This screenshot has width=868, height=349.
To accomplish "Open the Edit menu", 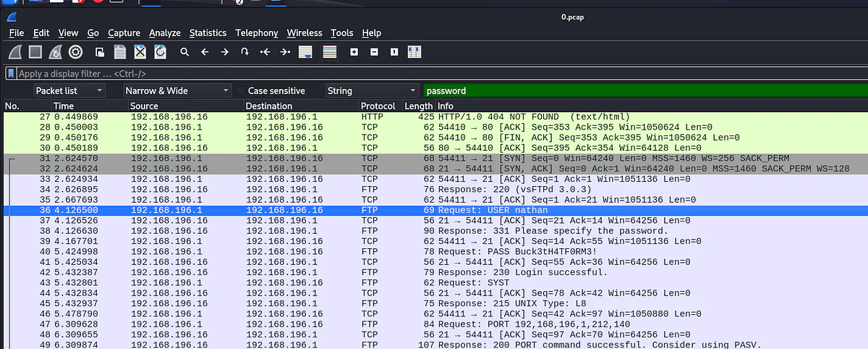I will pos(41,33).
